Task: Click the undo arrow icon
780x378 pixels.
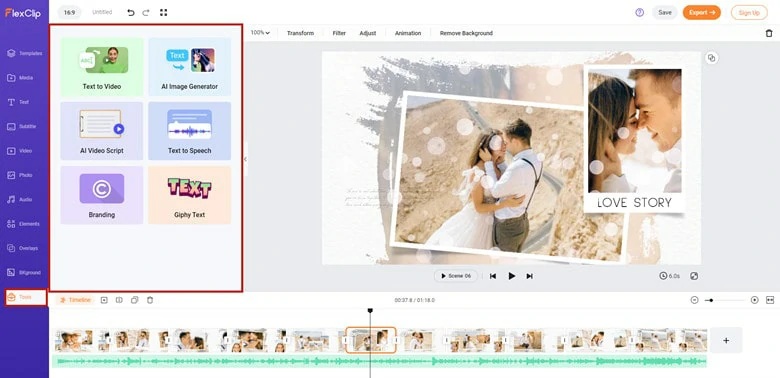Action: click(x=131, y=12)
